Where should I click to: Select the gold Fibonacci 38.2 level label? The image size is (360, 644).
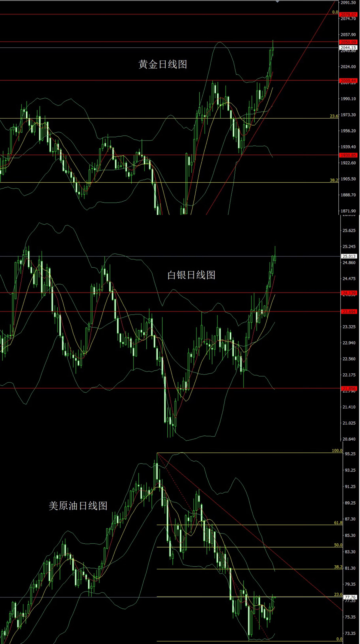pos(334,180)
